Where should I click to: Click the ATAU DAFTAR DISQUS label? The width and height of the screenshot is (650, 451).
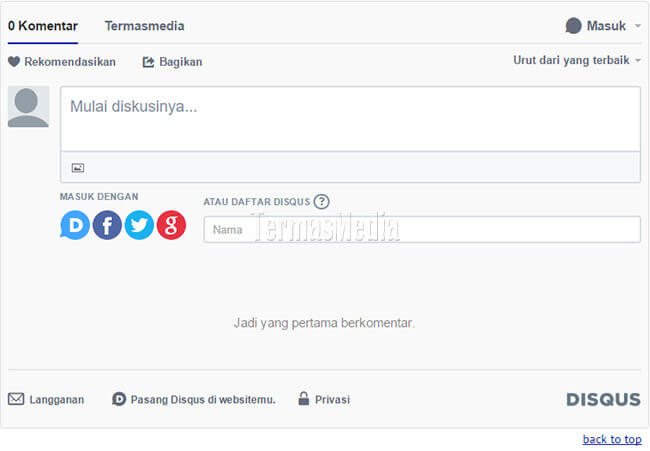(257, 202)
